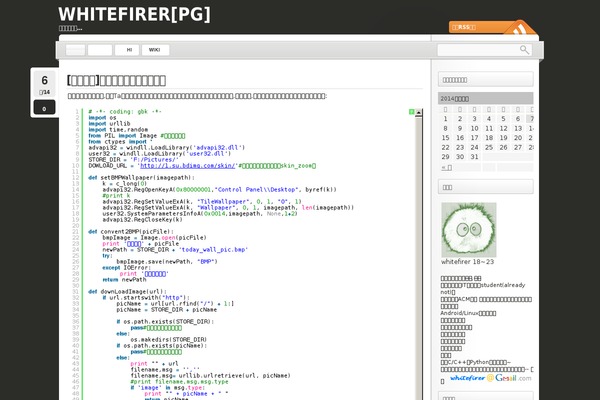The height and width of the screenshot is (400, 600).
Task: Select calendar day 3
Action: [474, 119]
